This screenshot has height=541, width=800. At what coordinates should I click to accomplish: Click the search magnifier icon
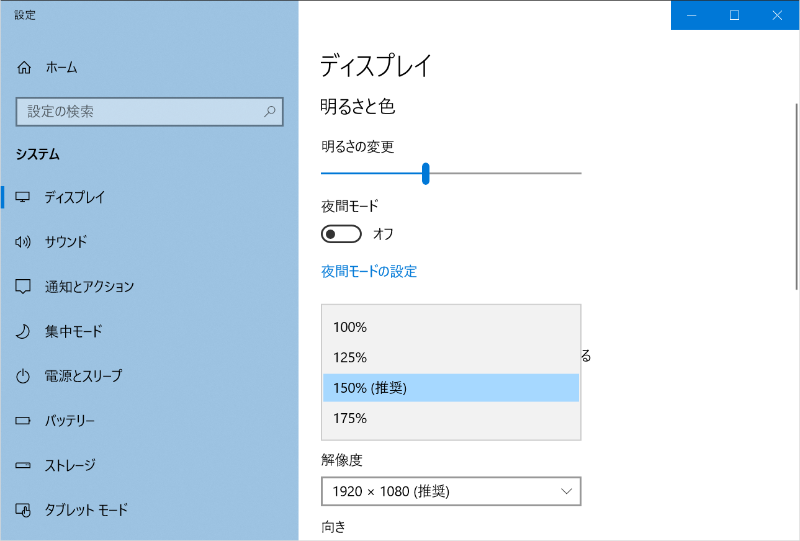[x=269, y=112]
